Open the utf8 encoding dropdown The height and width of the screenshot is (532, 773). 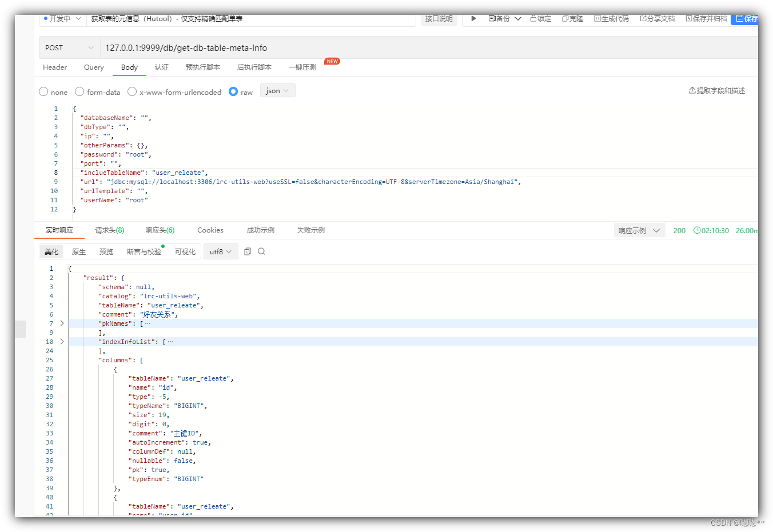tap(221, 251)
